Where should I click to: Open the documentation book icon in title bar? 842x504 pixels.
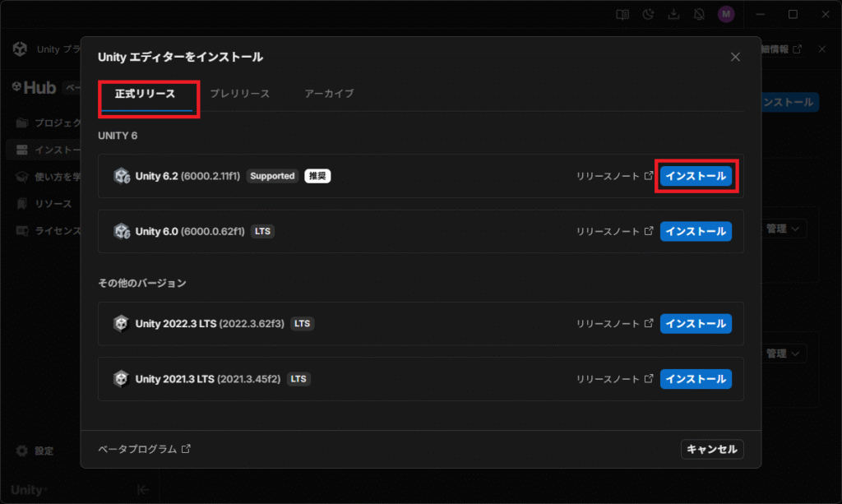tap(623, 14)
